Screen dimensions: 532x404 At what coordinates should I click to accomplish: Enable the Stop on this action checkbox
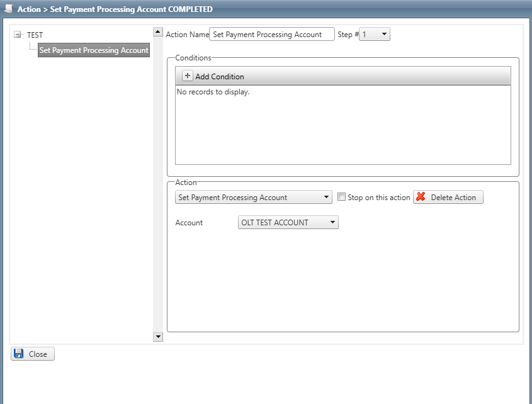(342, 197)
